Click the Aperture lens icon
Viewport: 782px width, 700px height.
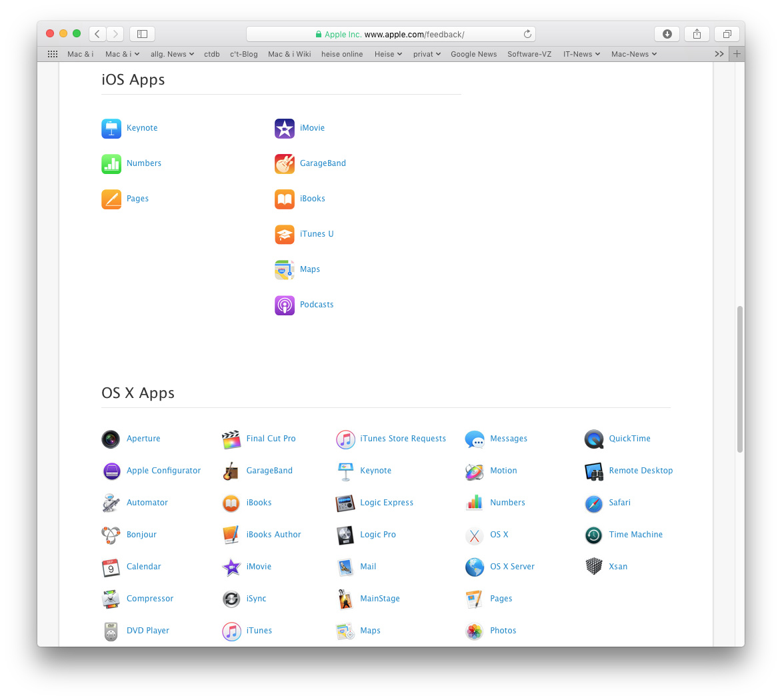click(x=111, y=439)
